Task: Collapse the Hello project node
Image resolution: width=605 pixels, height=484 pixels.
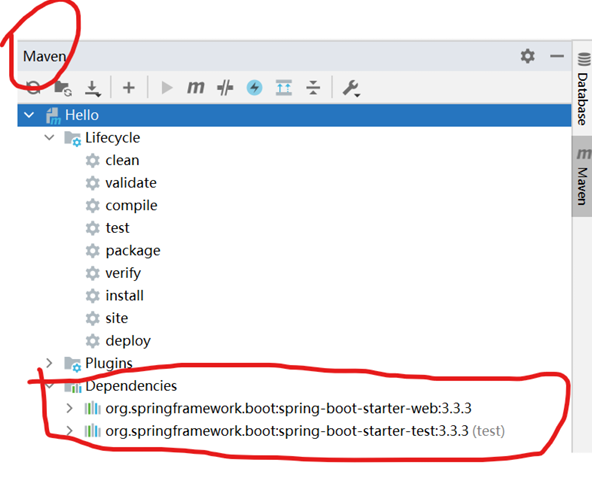Action: (x=29, y=115)
